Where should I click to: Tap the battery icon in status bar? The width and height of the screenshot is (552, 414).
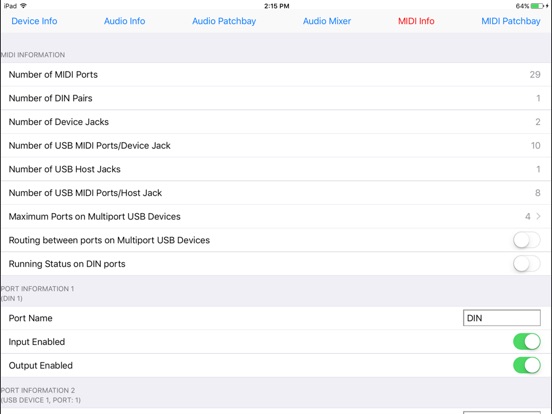pos(537,6)
